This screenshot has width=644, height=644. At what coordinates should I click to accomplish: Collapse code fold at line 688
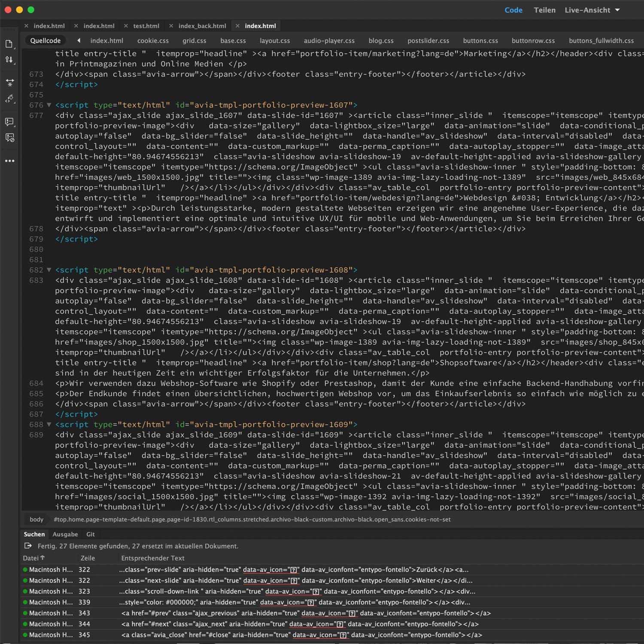click(49, 425)
